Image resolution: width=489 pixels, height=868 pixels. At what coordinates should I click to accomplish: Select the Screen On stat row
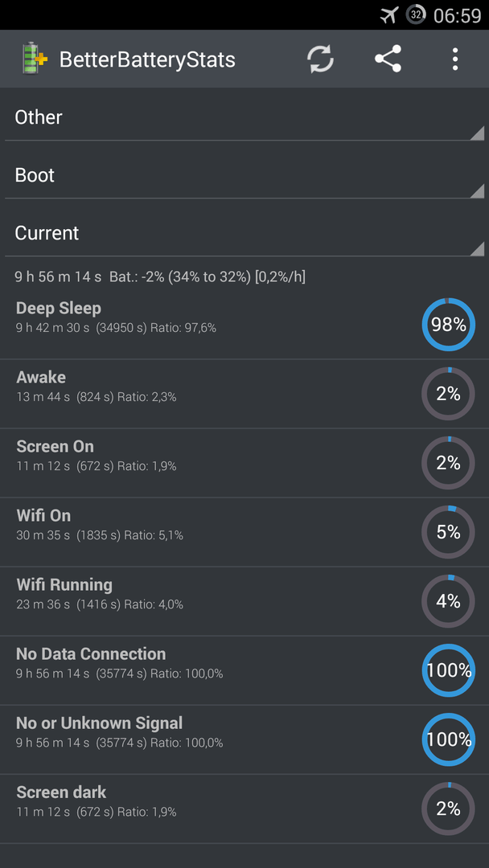[244, 463]
